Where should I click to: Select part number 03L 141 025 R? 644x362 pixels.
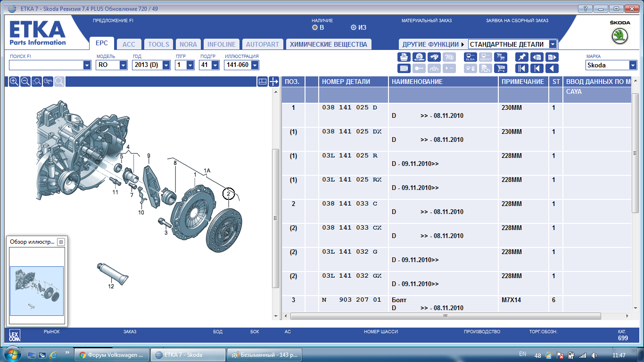click(350, 156)
